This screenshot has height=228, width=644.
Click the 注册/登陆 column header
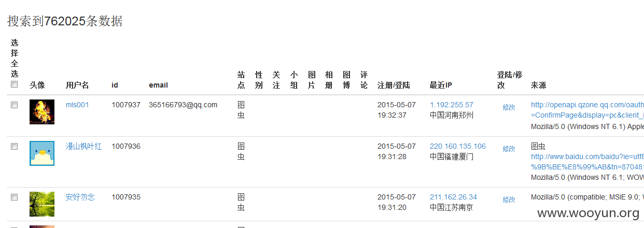(x=394, y=85)
